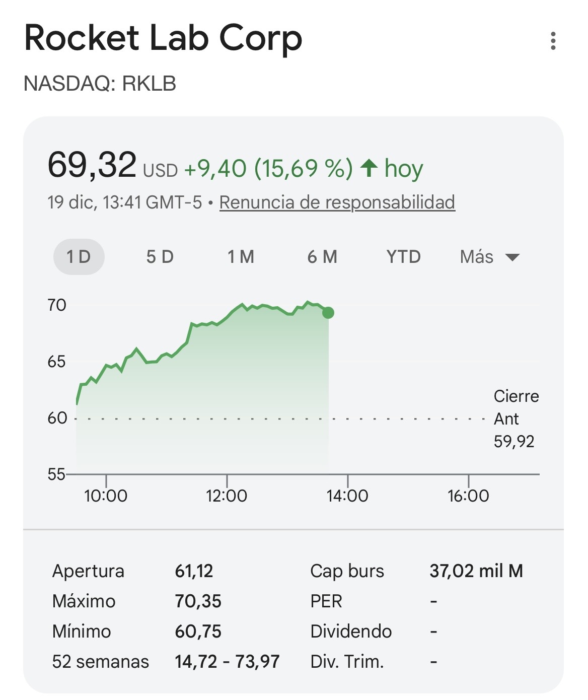Select the 6 M time range

point(322,257)
